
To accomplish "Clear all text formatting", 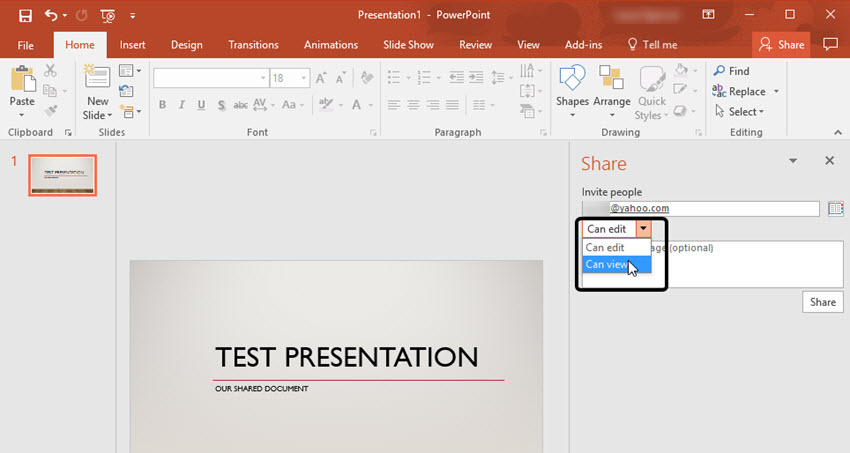I will coord(367,77).
